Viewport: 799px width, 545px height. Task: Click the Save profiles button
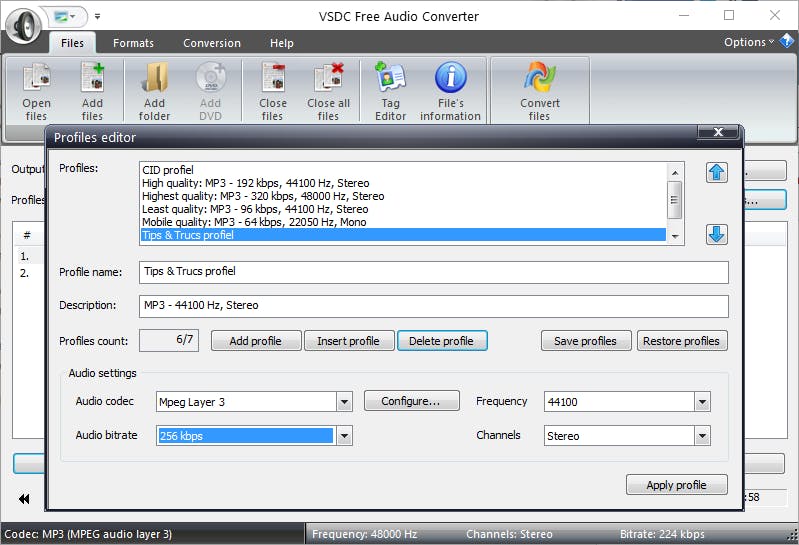pyautogui.click(x=586, y=341)
